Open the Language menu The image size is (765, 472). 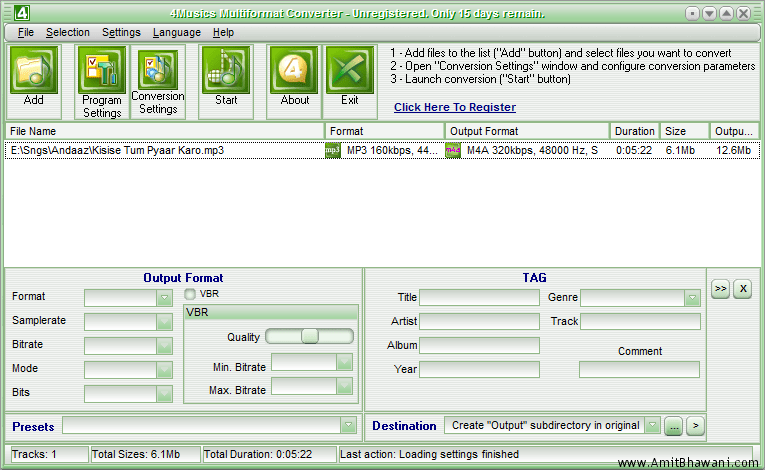tap(177, 33)
